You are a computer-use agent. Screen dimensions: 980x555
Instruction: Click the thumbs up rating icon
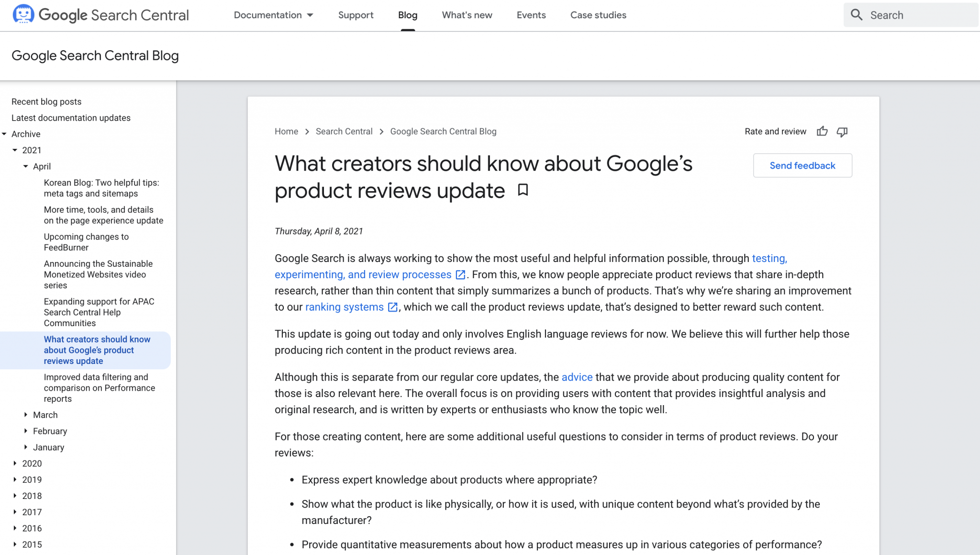tap(823, 131)
